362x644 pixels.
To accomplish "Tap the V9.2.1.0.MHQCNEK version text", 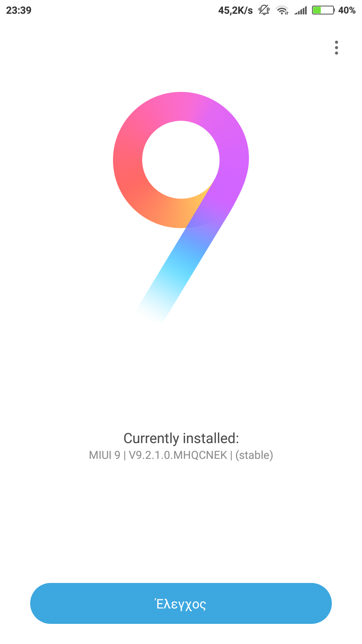I will click(178, 455).
